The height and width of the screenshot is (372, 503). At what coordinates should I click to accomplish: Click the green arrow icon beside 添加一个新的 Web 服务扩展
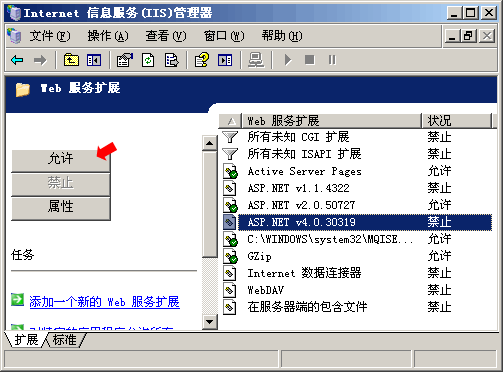point(17,299)
